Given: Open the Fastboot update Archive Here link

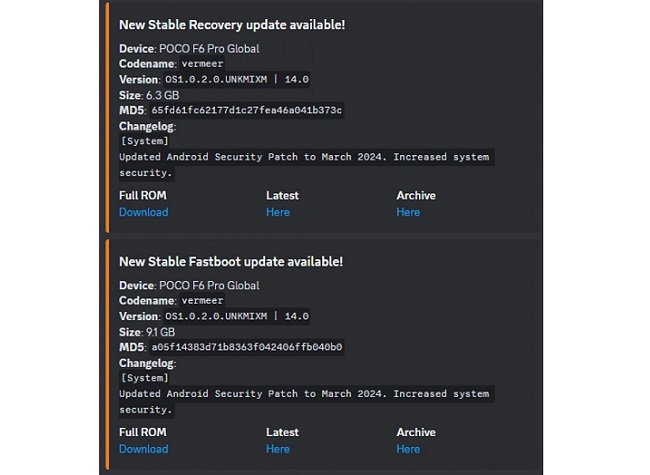Looking at the screenshot, I should [x=408, y=449].
